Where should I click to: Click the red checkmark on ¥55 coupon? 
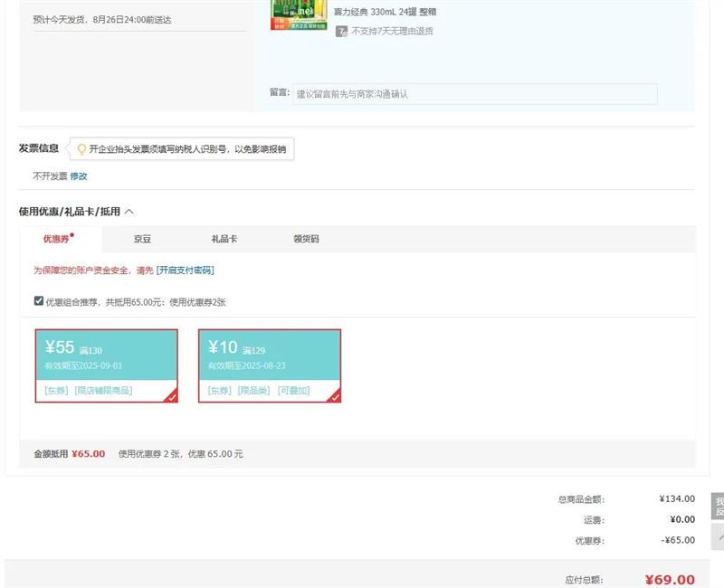click(x=171, y=395)
